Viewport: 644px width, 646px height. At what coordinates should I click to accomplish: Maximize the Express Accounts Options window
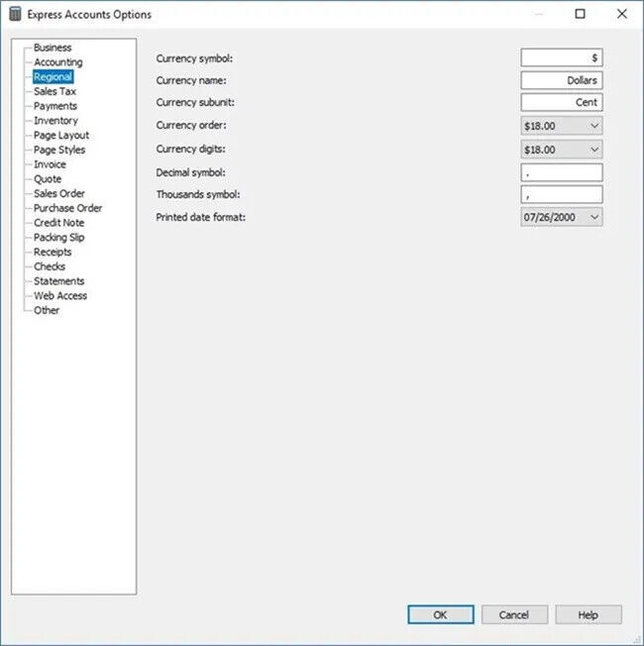pyautogui.click(x=580, y=14)
